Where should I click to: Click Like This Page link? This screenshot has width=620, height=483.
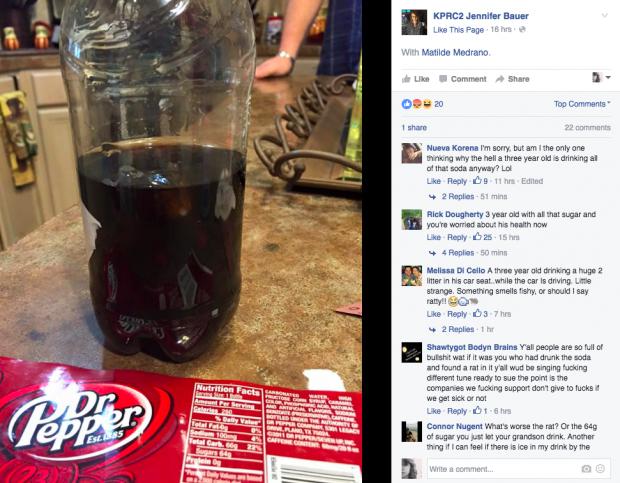(x=458, y=30)
